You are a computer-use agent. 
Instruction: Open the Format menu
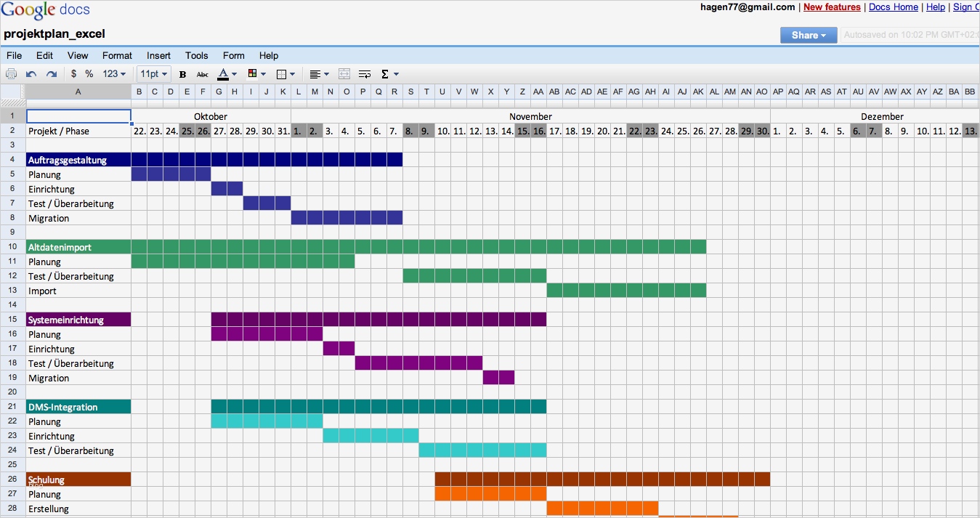[116, 55]
